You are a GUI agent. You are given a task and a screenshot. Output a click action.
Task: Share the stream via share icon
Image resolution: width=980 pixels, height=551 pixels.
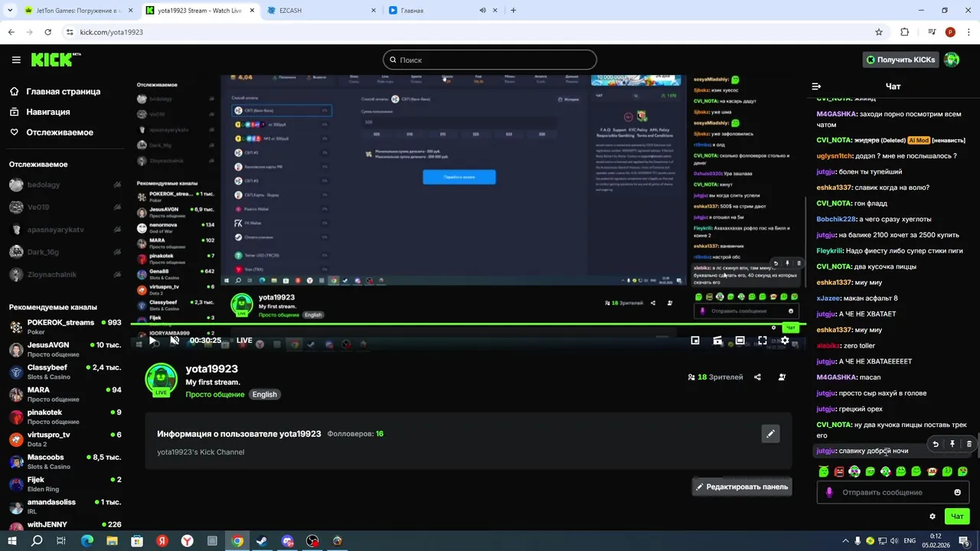click(757, 377)
